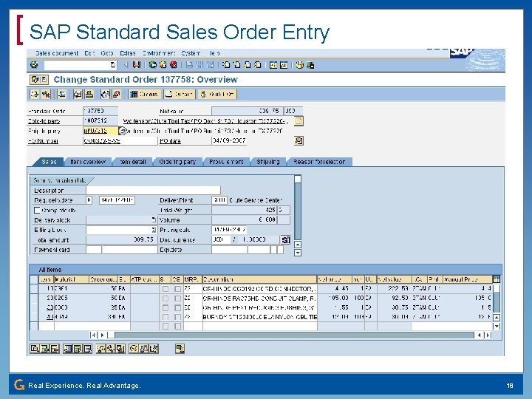The image size is (532, 399).
Task: Open the Billing block dropdown
Action: 154,230
